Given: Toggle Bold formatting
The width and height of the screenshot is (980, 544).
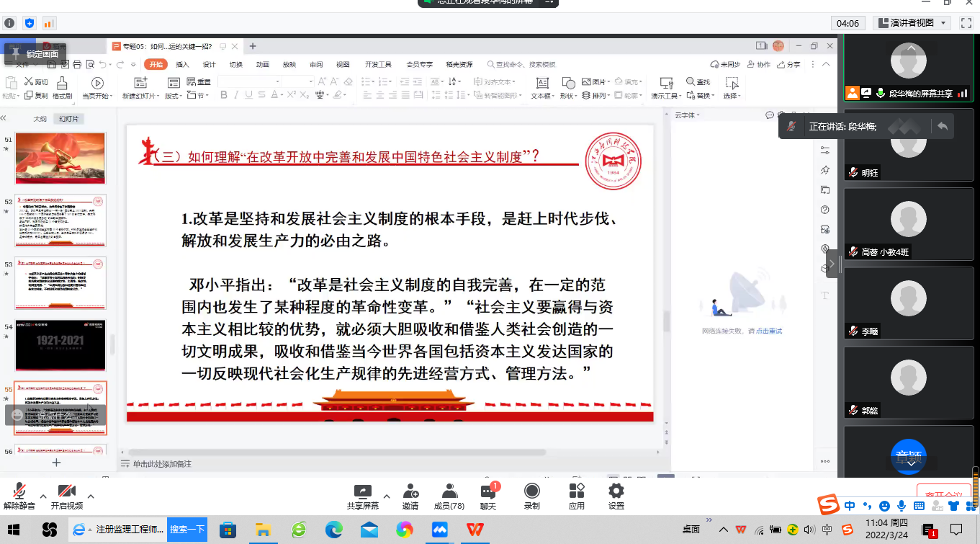Looking at the screenshot, I should point(224,95).
